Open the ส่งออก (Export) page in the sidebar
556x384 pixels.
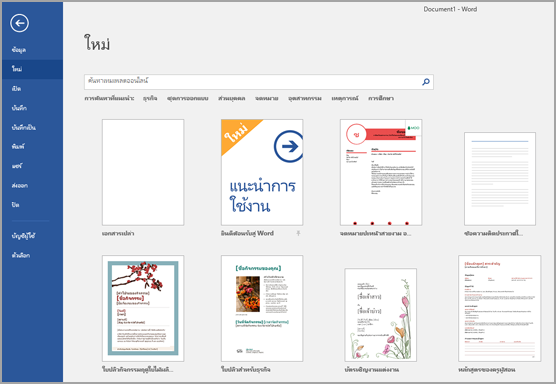(x=20, y=185)
